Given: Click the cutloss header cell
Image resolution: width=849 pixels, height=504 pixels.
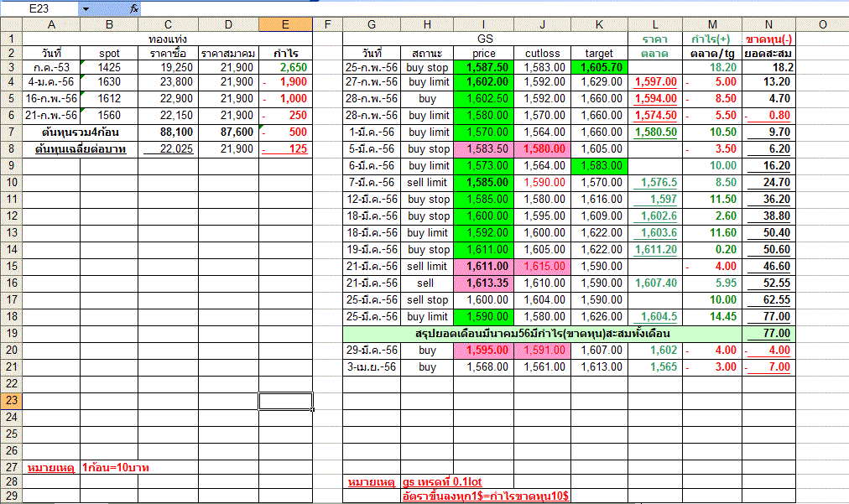Looking at the screenshot, I should pos(543,53).
